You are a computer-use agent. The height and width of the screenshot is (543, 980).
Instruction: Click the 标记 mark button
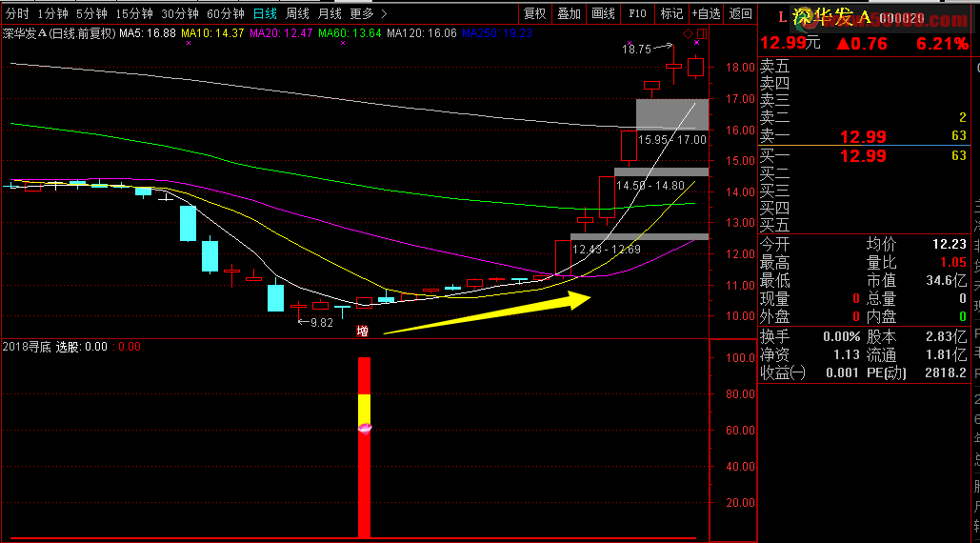coord(671,13)
